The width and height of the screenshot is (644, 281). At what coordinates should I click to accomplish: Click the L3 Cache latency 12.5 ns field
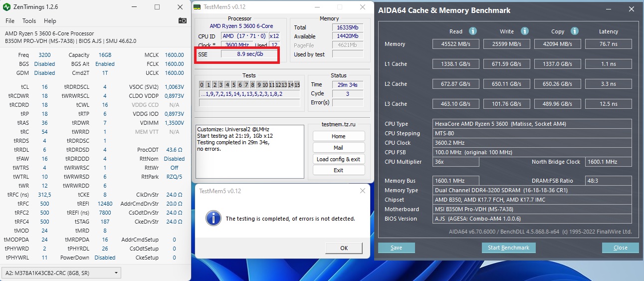point(609,104)
